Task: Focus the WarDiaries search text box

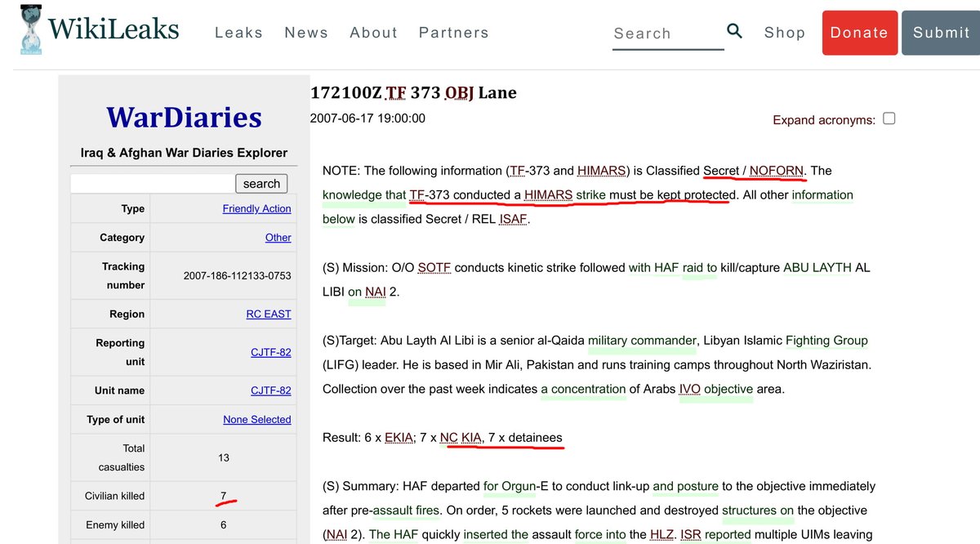Action: [x=152, y=183]
